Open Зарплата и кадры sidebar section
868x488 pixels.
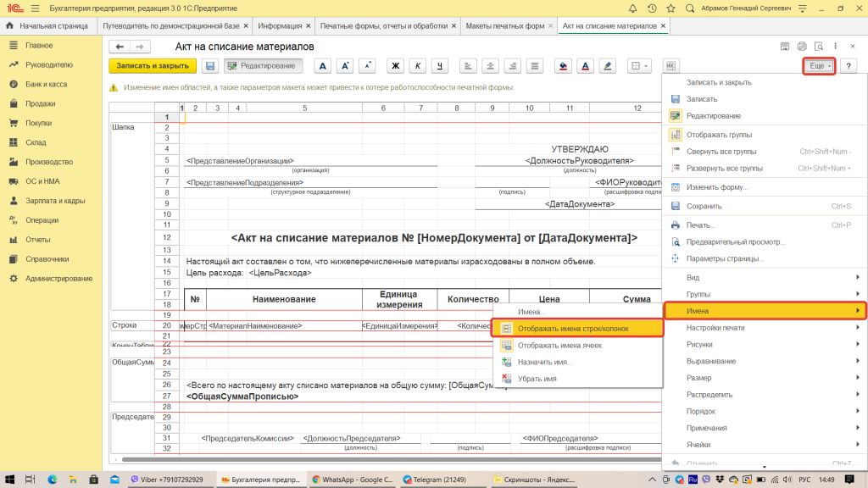(54, 201)
